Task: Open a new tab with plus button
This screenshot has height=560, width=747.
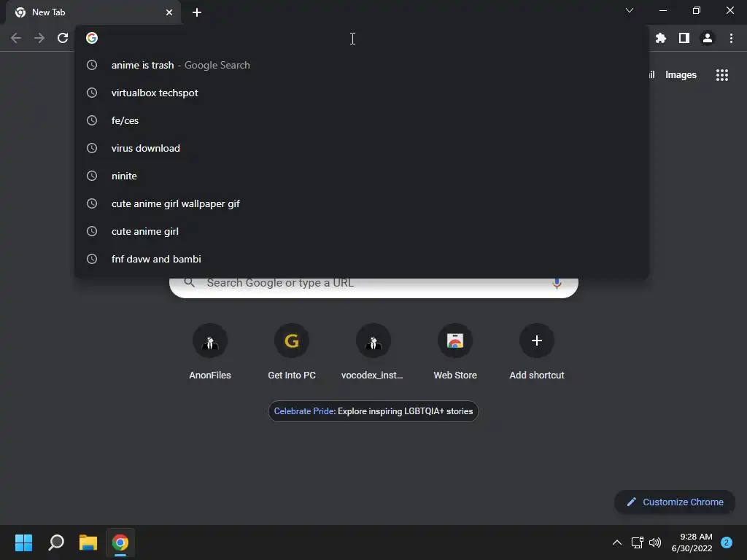Action: pos(197,12)
